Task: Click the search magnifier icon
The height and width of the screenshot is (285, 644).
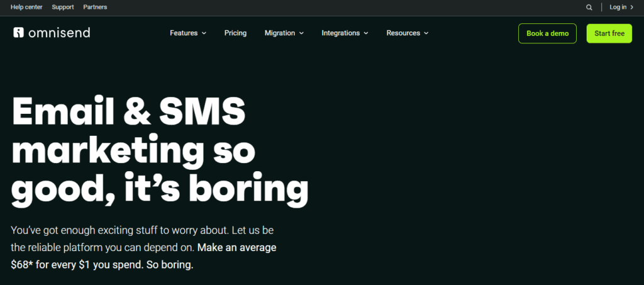Action: tap(589, 8)
